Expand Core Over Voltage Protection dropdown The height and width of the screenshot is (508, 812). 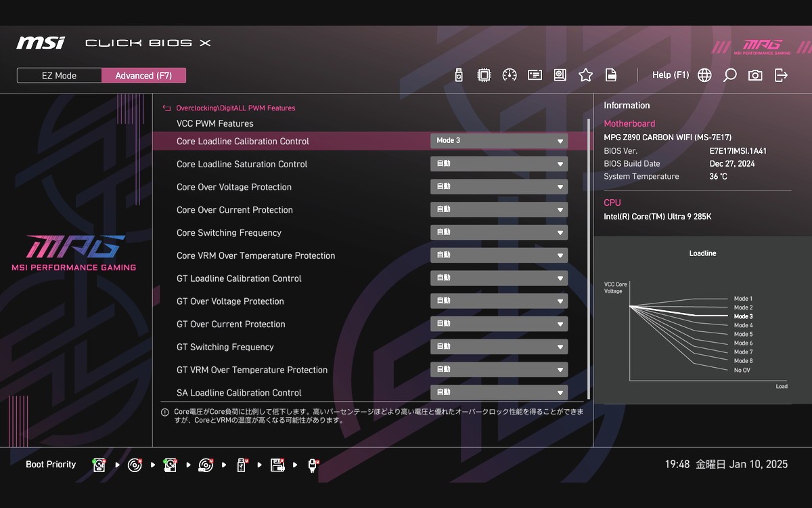pos(499,186)
